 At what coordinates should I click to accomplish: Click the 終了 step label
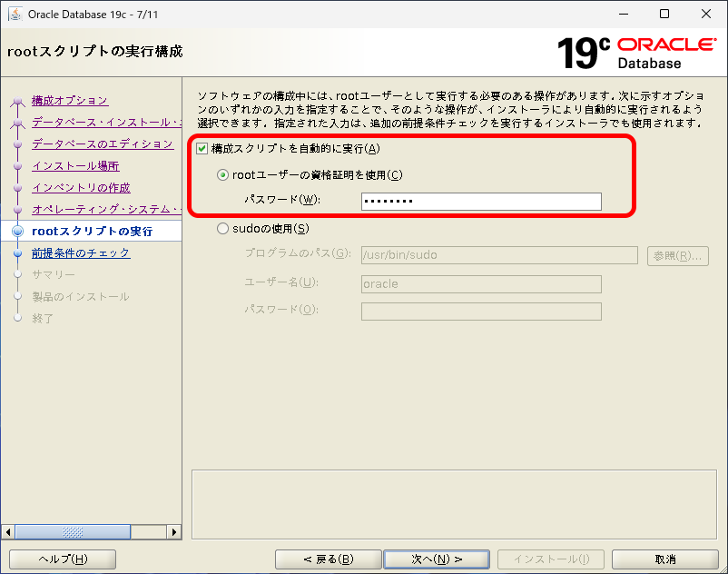click(x=43, y=319)
